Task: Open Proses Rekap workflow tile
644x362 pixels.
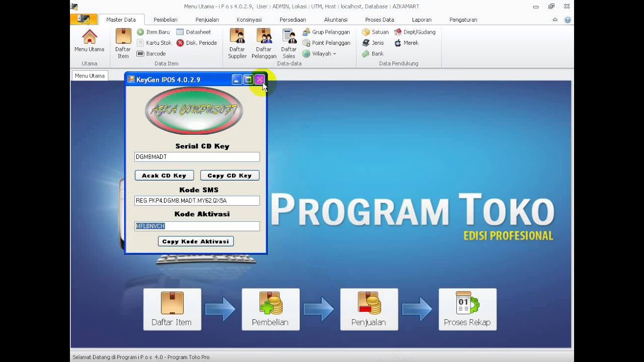Action: point(467,309)
